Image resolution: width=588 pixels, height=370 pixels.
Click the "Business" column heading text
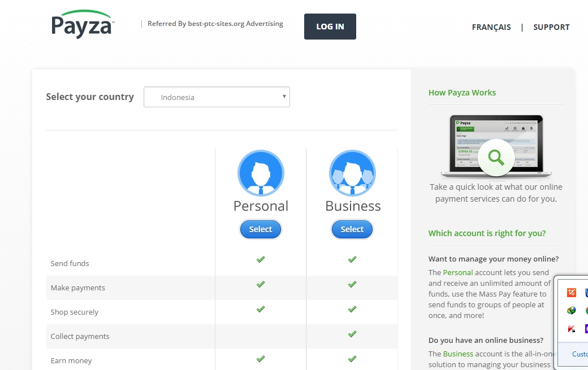click(353, 206)
